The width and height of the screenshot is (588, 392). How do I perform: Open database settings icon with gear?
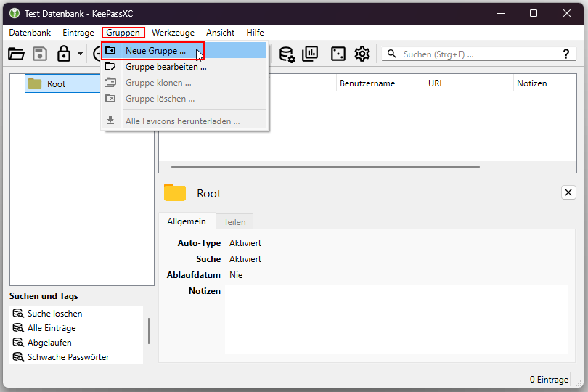287,54
